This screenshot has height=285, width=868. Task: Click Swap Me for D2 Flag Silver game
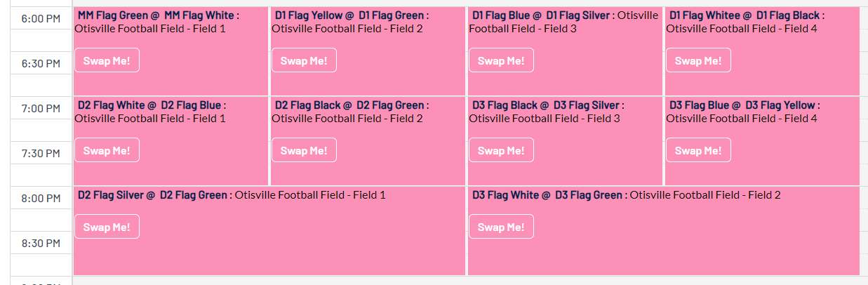click(107, 227)
